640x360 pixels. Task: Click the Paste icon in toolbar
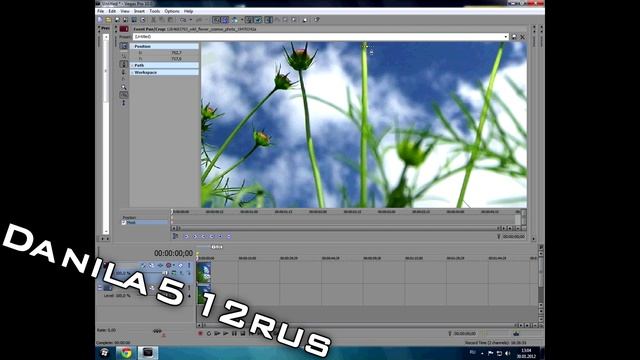click(171, 20)
